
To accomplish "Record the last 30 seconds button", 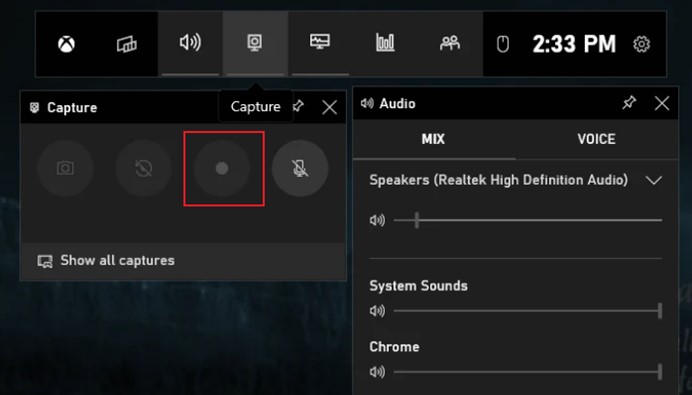I will tap(143, 168).
